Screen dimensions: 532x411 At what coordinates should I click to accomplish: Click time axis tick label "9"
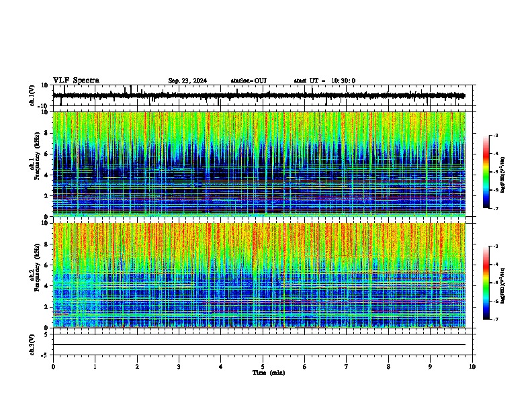430,367
